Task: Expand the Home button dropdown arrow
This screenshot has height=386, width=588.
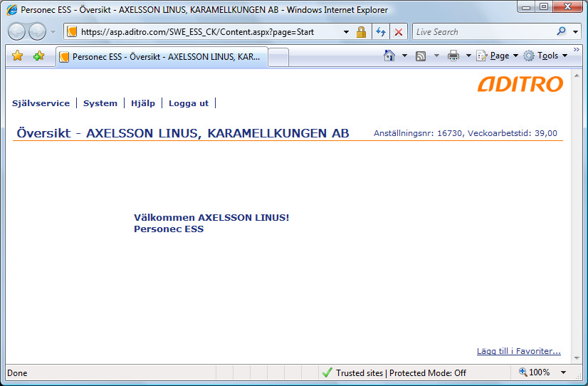Action: pos(404,56)
